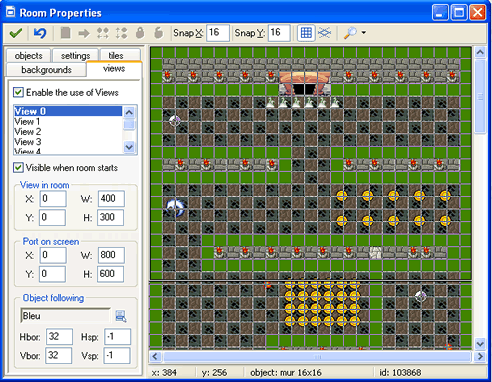This screenshot has width=492, height=382.
Task: Click the clear all instances toolbar icon
Action: click(x=65, y=33)
